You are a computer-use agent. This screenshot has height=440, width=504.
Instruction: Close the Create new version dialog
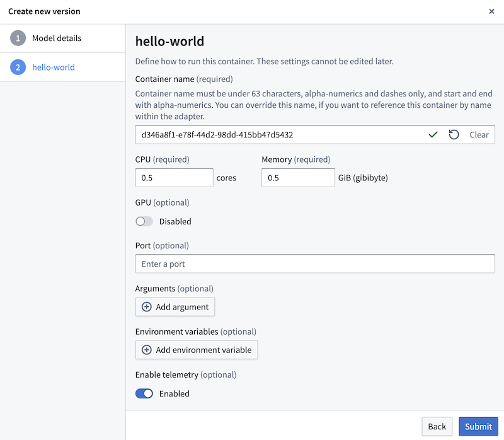point(491,11)
